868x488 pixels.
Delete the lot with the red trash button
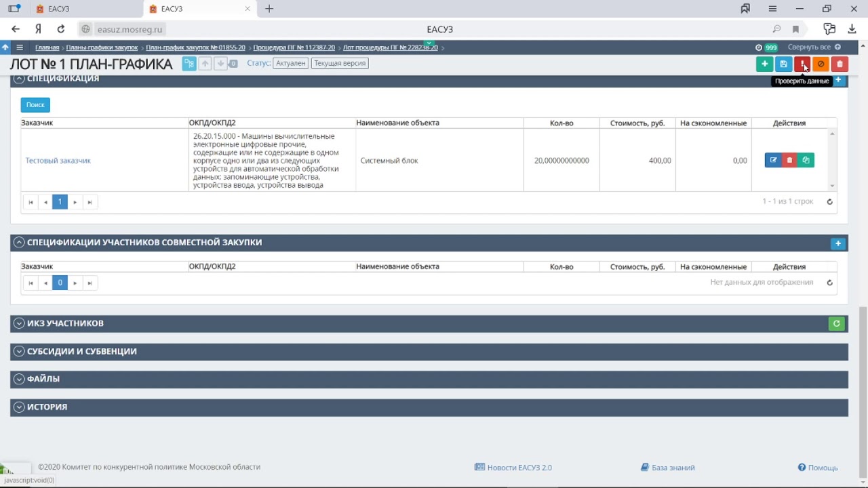tap(840, 64)
